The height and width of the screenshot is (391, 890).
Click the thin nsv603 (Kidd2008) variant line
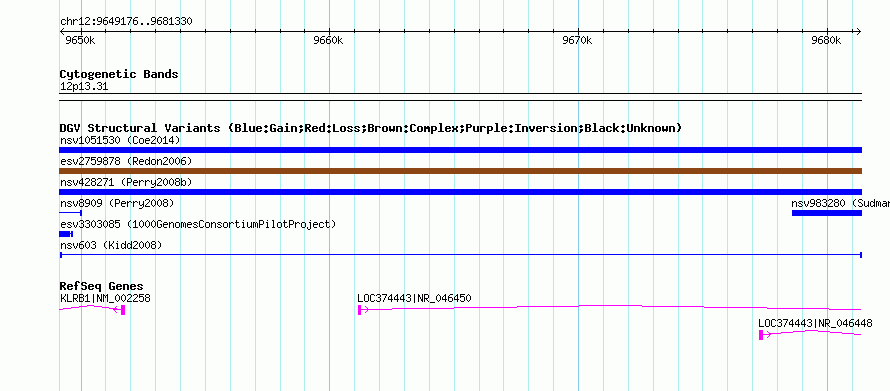(460, 255)
